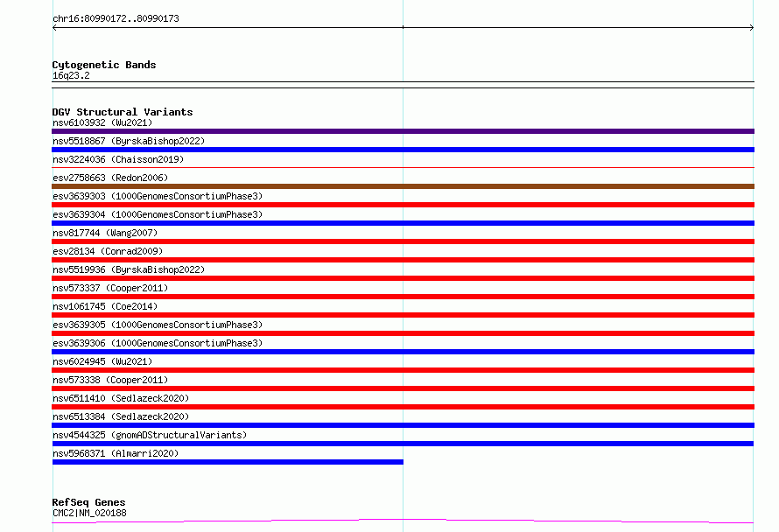Click the red bar under nsv817744
This screenshot has height=532, width=779.
coord(403,241)
